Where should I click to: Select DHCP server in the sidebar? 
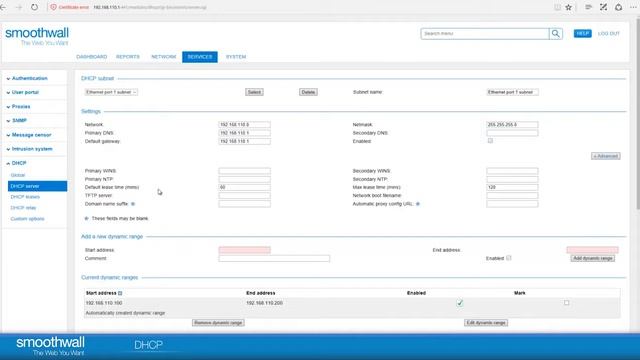click(x=37, y=186)
